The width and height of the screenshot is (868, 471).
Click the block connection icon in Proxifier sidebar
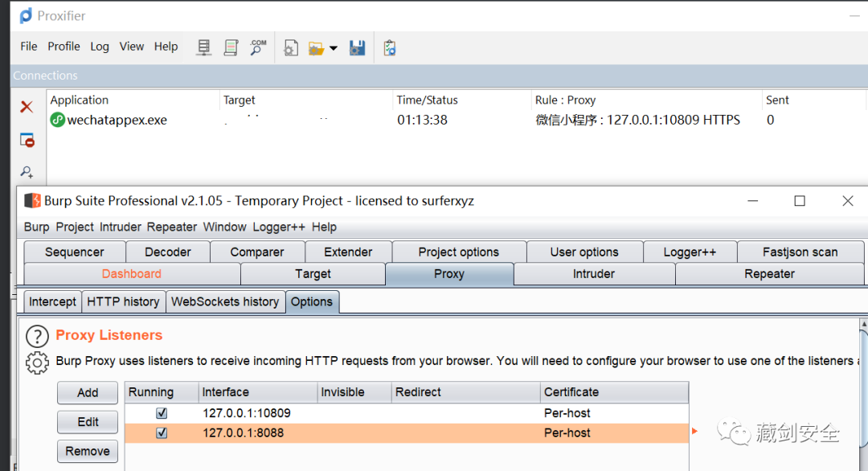(27, 140)
